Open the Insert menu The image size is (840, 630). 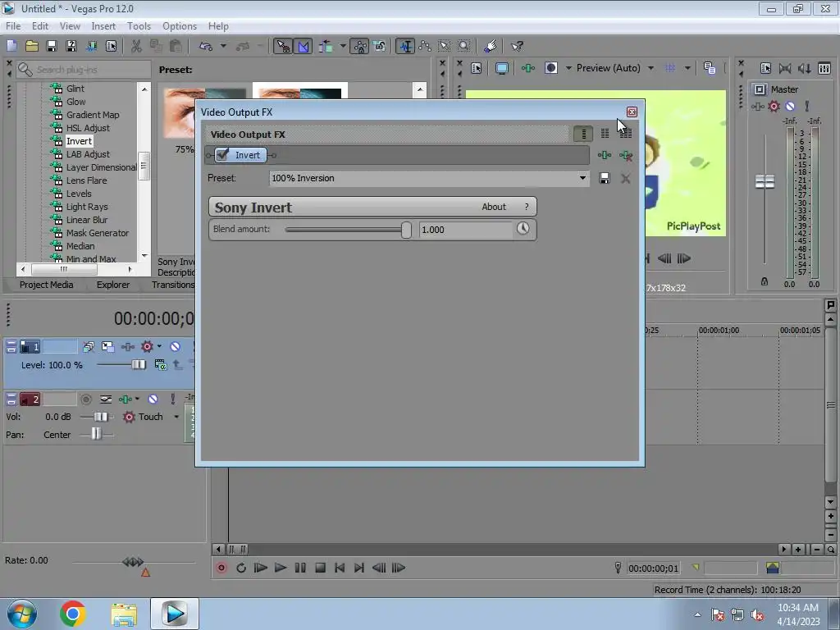103,25
